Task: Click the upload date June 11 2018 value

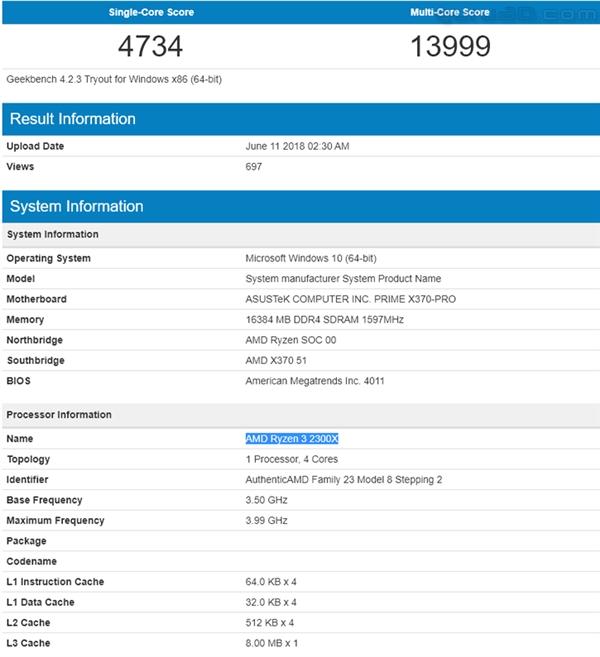Action: [x=297, y=146]
